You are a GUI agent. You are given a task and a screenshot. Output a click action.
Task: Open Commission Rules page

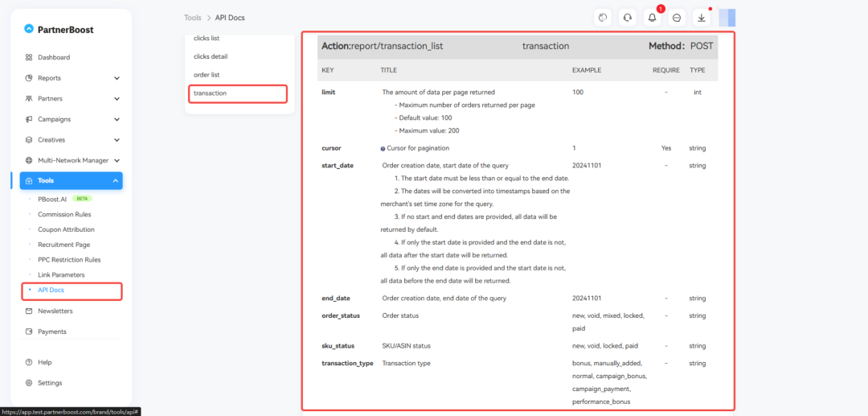point(64,214)
